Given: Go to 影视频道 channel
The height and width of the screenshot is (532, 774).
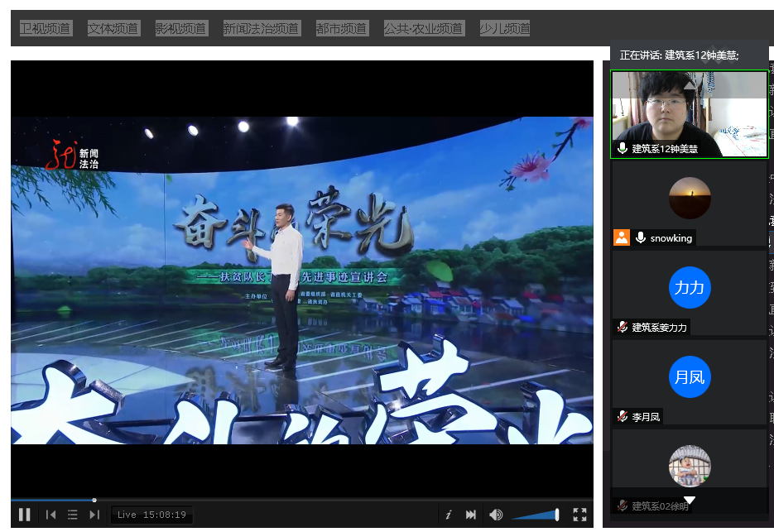Looking at the screenshot, I should (x=180, y=28).
